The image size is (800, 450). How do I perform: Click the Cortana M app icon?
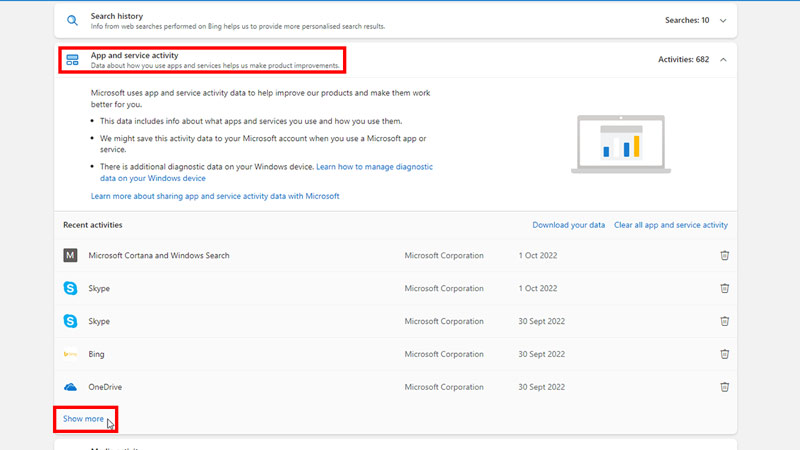click(70, 255)
